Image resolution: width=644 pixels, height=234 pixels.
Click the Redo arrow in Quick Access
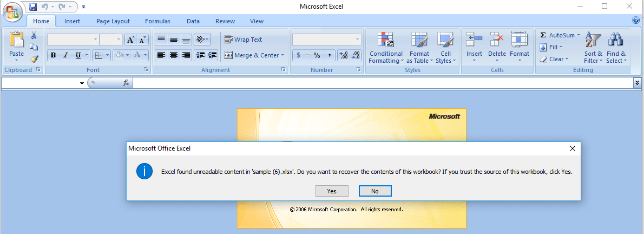[62, 6]
